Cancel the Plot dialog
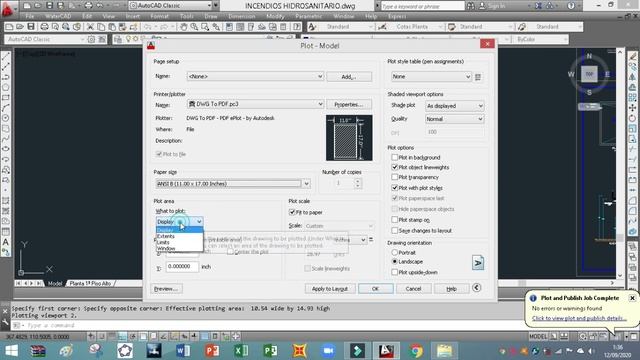The width and height of the screenshot is (640, 360). point(413,289)
